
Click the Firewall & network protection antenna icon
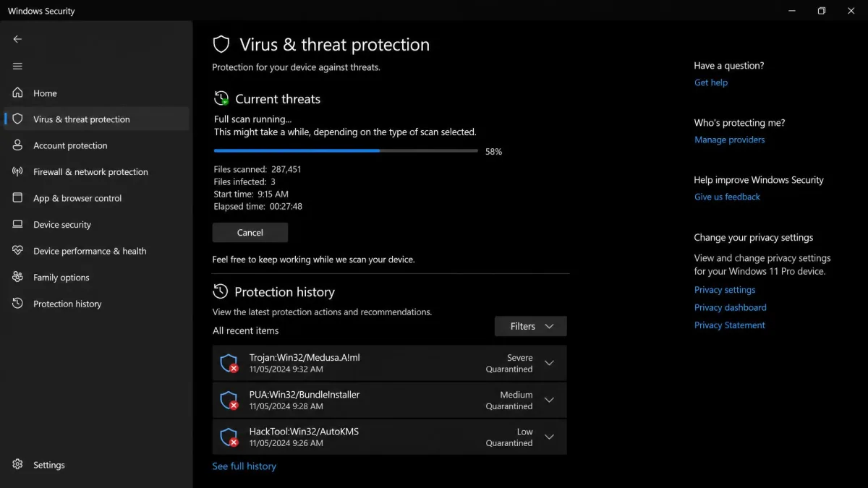17,171
